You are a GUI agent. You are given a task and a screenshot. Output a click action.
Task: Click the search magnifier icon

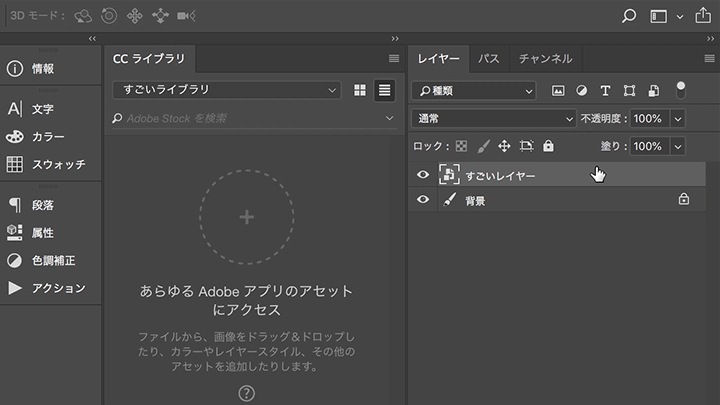pos(629,16)
